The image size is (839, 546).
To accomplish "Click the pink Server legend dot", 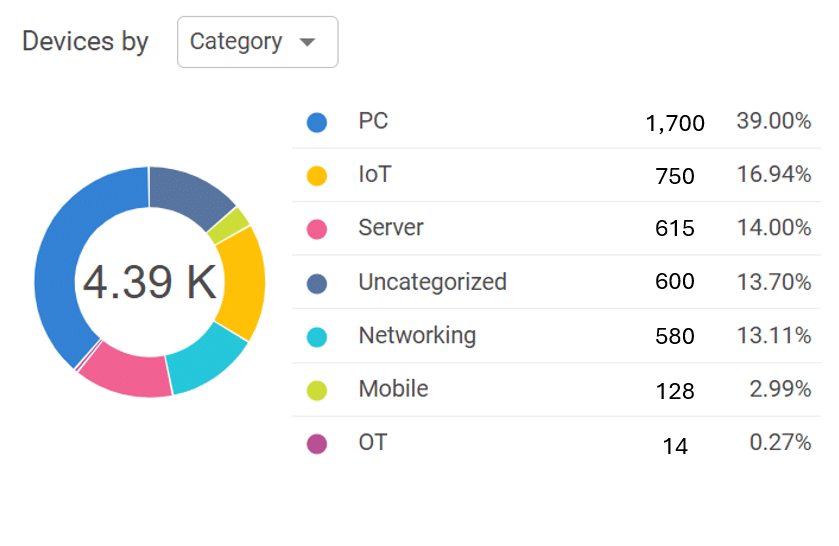I will [317, 229].
